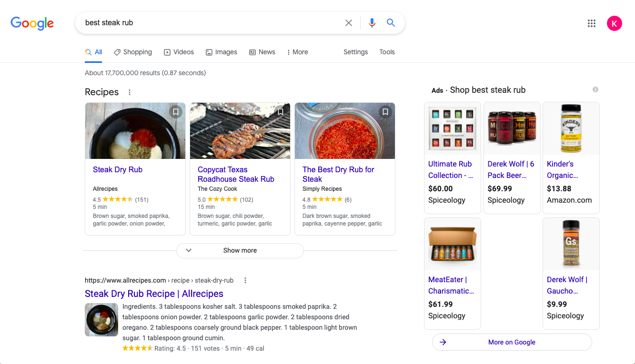Open the Kinder's Organic product link
The image size is (635, 364).
pos(563,170)
